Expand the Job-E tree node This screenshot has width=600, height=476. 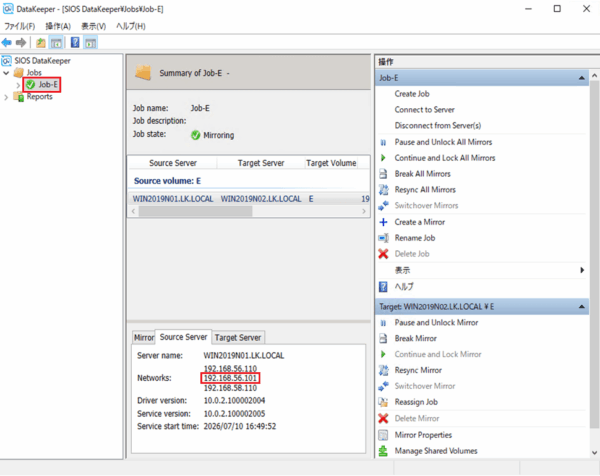[x=18, y=85]
